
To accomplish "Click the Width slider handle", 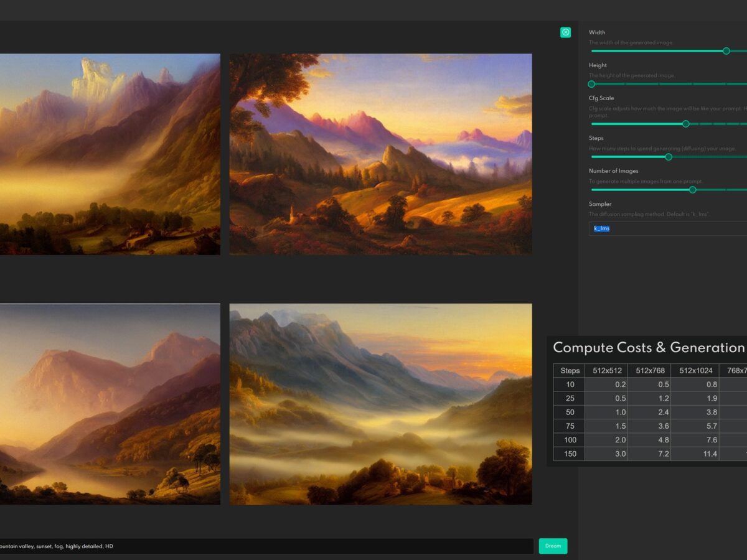I will click(726, 51).
